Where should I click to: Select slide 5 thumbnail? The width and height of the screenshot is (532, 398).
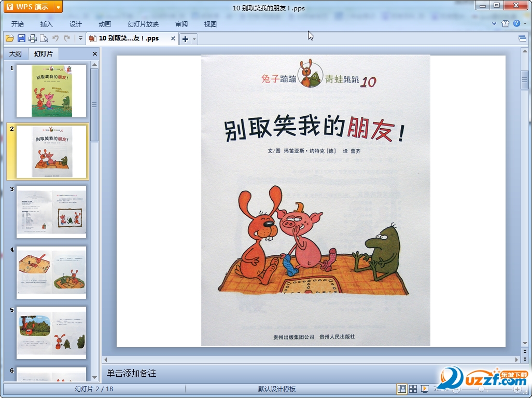pyautogui.click(x=51, y=333)
